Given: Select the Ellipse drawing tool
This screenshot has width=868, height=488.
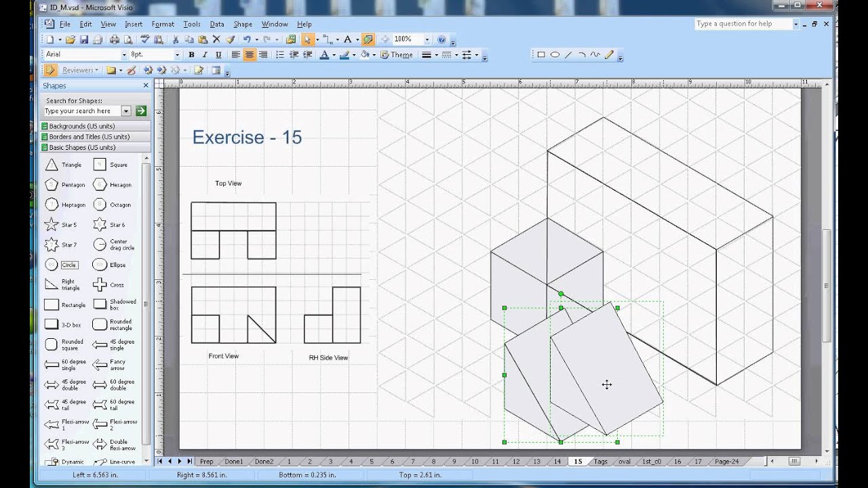Looking at the screenshot, I should (555, 55).
